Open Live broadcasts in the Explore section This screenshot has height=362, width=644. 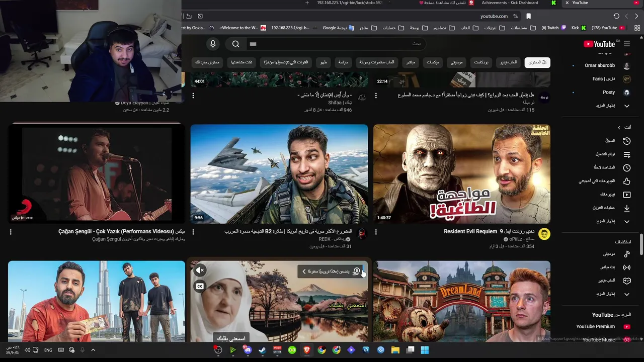[x=615, y=267]
